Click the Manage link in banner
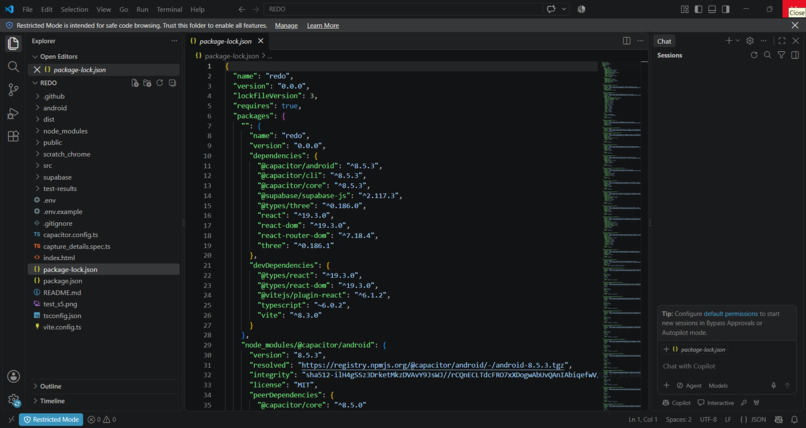806x428 pixels. point(286,26)
